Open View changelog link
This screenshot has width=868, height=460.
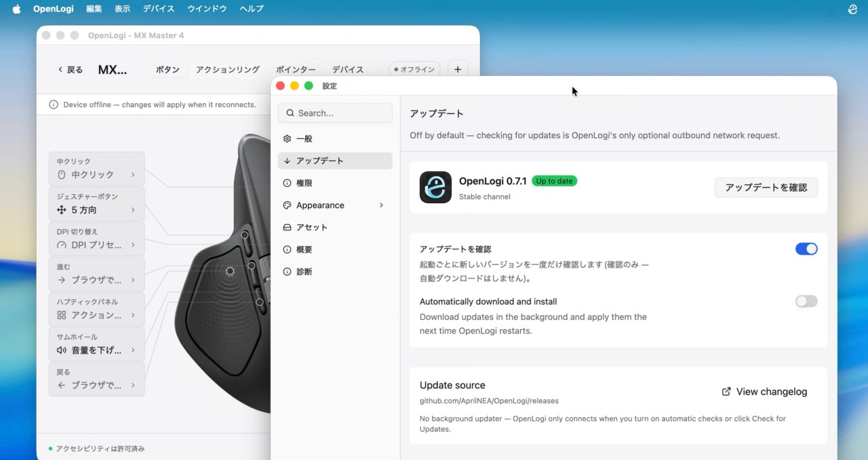[x=764, y=392]
